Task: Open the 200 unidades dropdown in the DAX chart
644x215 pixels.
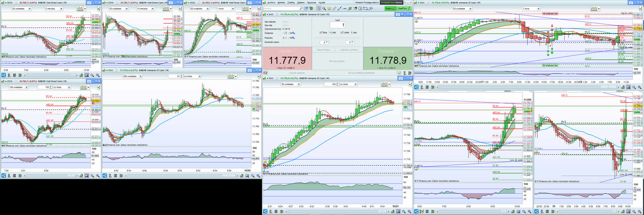Action: (x=132, y=76)
